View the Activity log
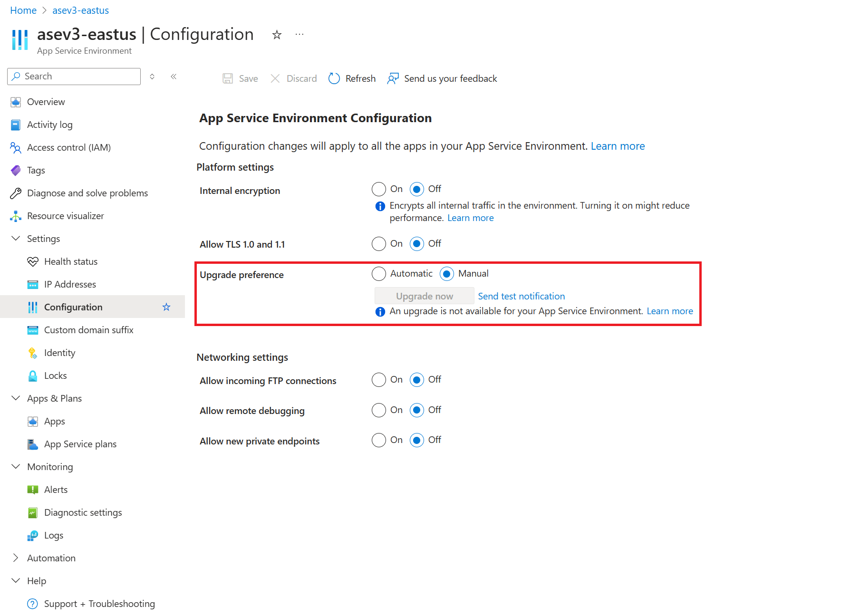This screenshot has height=616, width=850. tap(49, 125)
